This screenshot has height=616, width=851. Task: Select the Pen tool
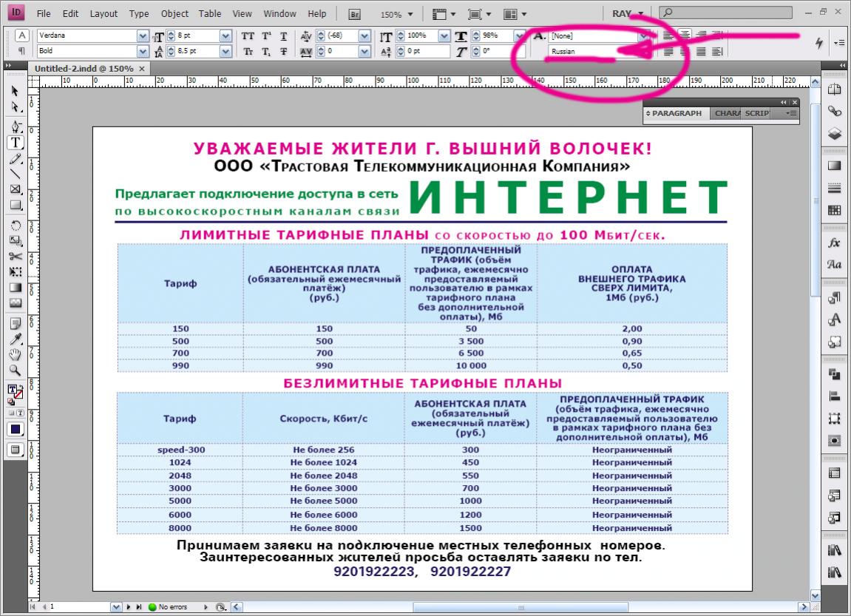(x=16, y=126)
